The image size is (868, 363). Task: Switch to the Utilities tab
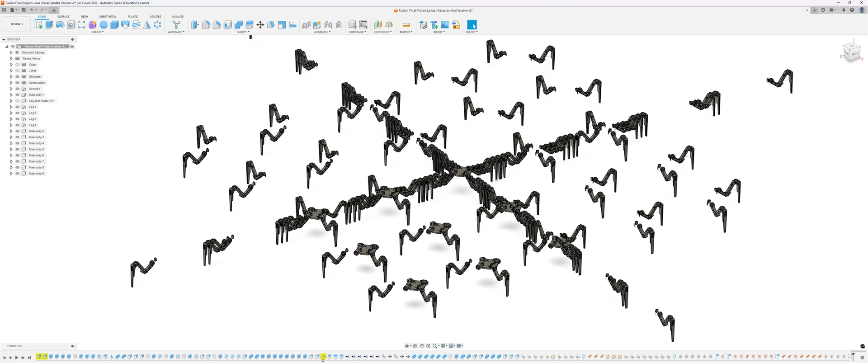click(x=156, y=17)
